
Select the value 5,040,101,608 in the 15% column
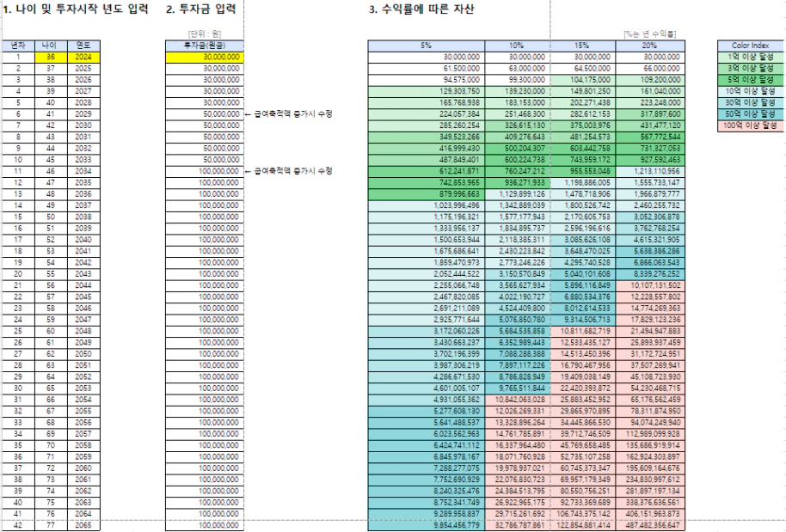click(x=582, y=274)
